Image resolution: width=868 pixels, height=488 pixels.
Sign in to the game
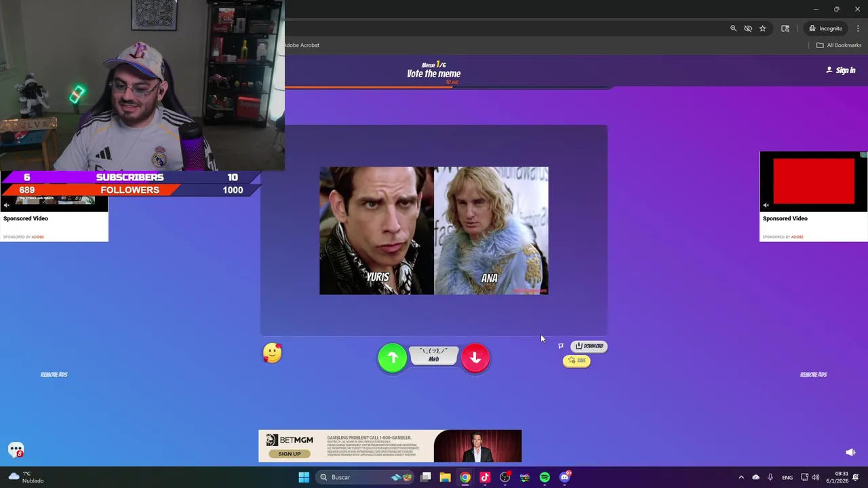tap(841, 70)
